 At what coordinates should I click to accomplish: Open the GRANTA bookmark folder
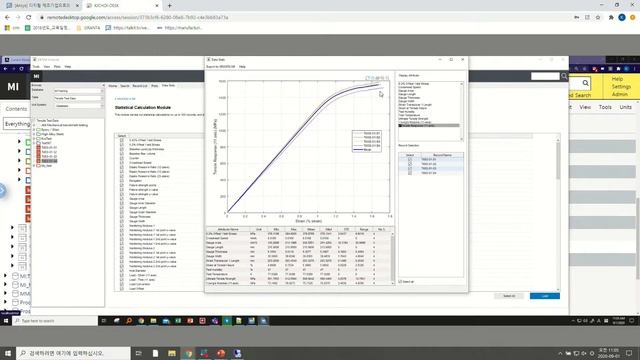click(x=89, y=28)
